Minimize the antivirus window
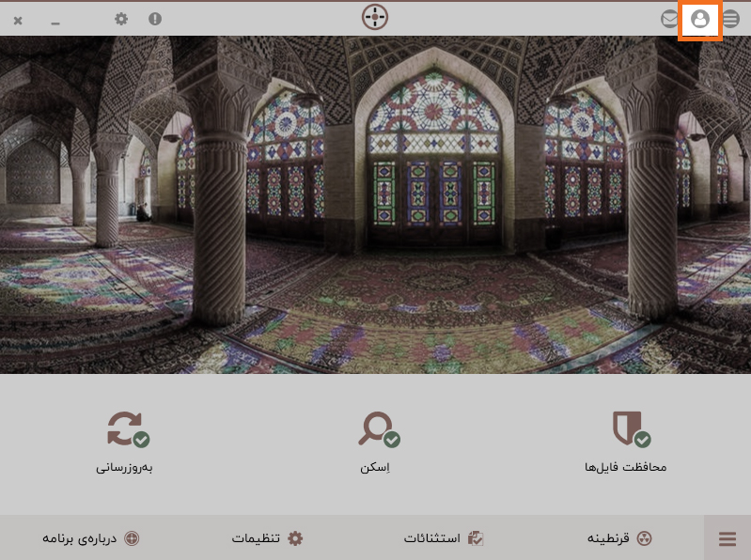Image resolution: width=751 pixels, height=560 pixels. (55, 23)
